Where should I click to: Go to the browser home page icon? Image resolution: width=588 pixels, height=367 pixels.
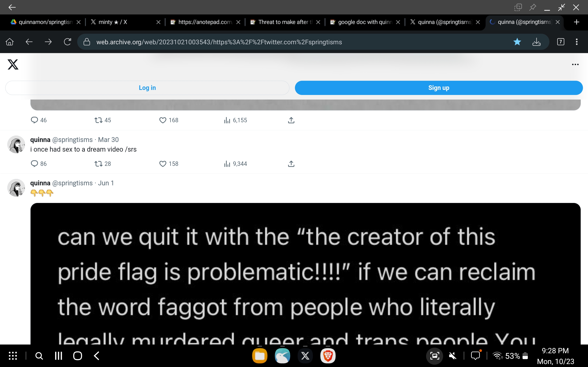(10, 42)
